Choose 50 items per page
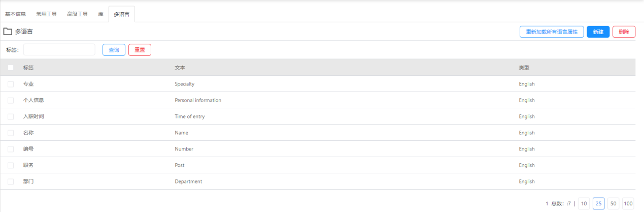This screenshot has width=644, height=212. (x=614, y=203)
